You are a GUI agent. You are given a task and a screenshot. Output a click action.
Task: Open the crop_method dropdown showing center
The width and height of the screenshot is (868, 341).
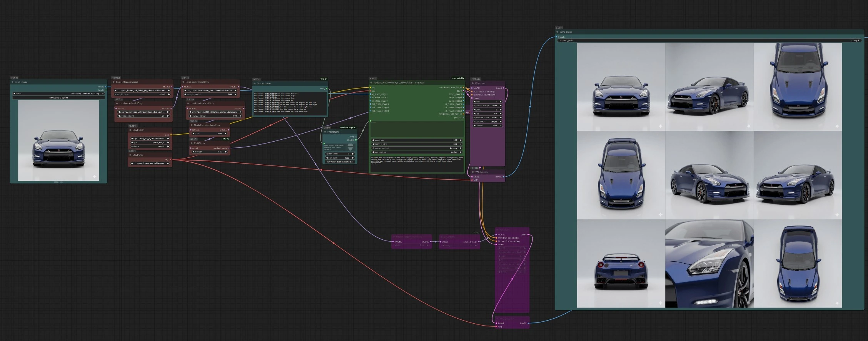click(417, 152)
